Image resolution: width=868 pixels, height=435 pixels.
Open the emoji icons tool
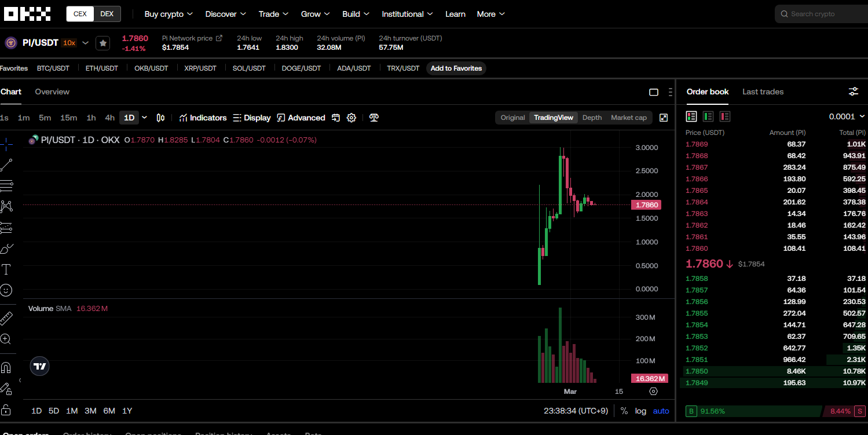click(6, 290)
